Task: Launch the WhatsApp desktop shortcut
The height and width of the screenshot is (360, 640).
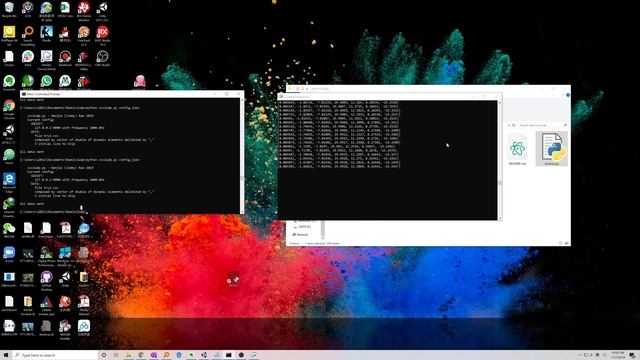Action: point(46,81)
